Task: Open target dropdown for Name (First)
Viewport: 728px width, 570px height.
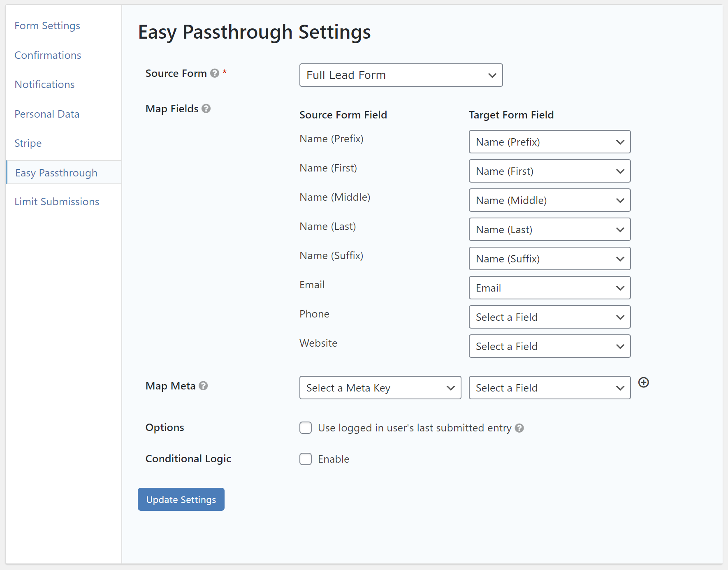Action: [x=549, y=171]
